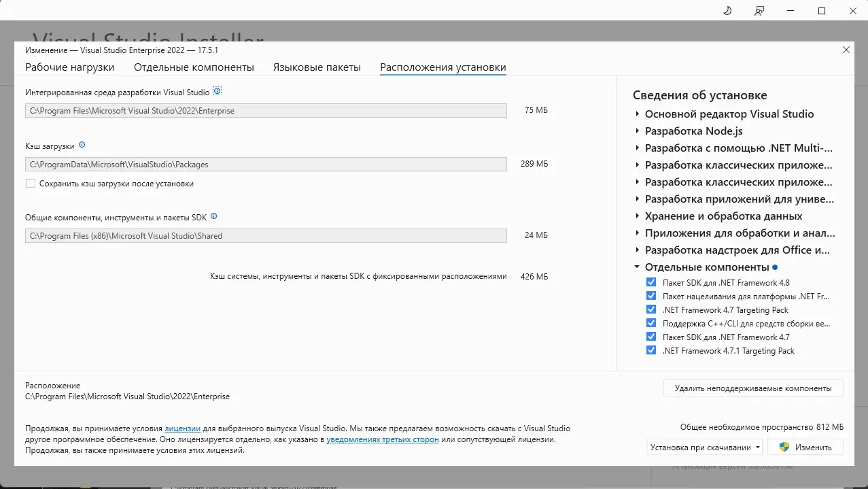
Task: Uncheck .NET Framework 4.7.1 Targeting Pack
Action: tap(650, 350)
